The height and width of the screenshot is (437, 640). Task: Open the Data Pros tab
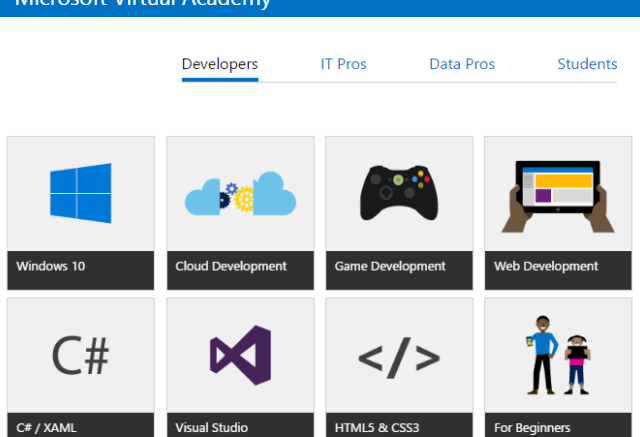[x=462, y=64]
